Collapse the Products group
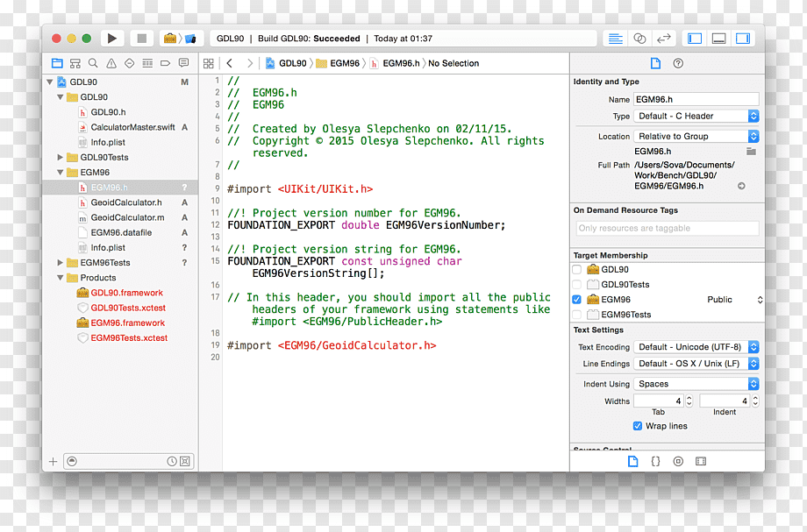This screenshot has height=532, width=807. click(x=61, y=278)
